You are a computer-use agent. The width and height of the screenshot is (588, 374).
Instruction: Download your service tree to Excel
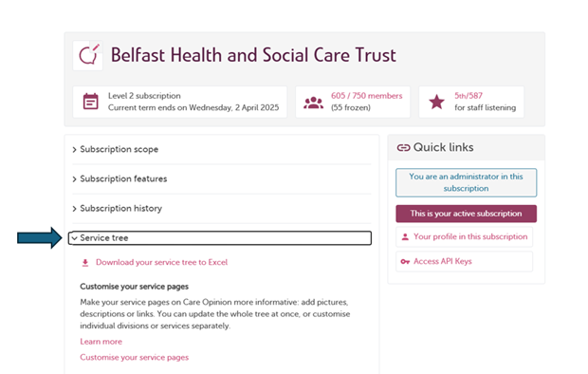pos(161,263)
